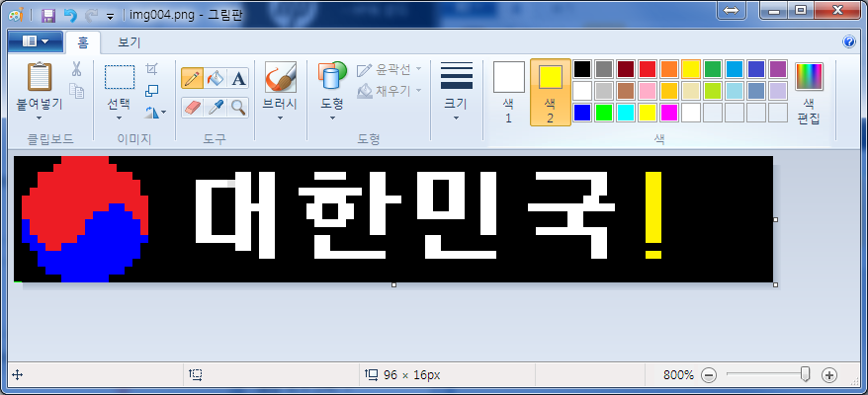Click the rectangular Select tool icon

point(120,77)
